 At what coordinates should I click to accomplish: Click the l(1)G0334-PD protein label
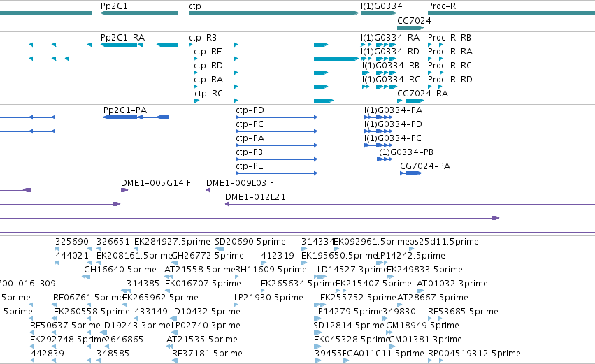click(x=393, y=124)
